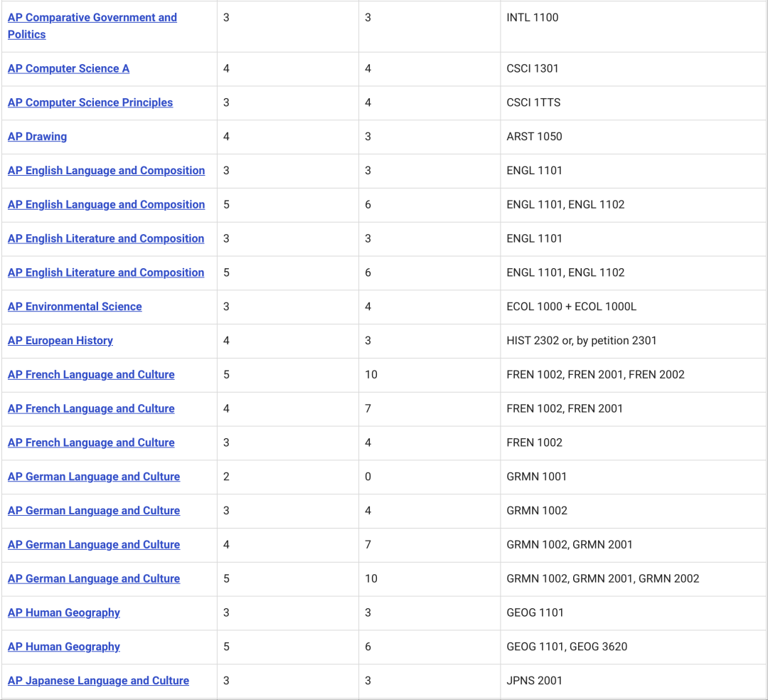Open the AP Computer Science A link

click(68, 68)
